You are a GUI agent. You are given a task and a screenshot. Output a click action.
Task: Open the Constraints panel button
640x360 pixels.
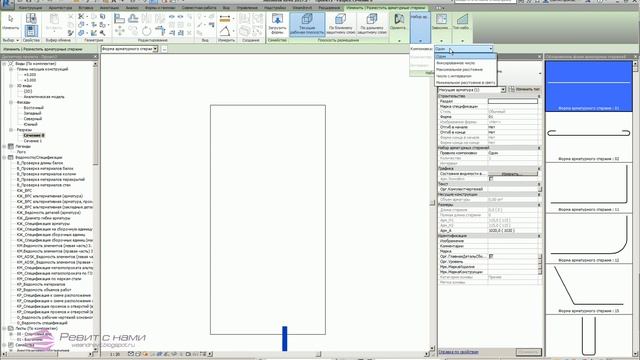[441, 27]
